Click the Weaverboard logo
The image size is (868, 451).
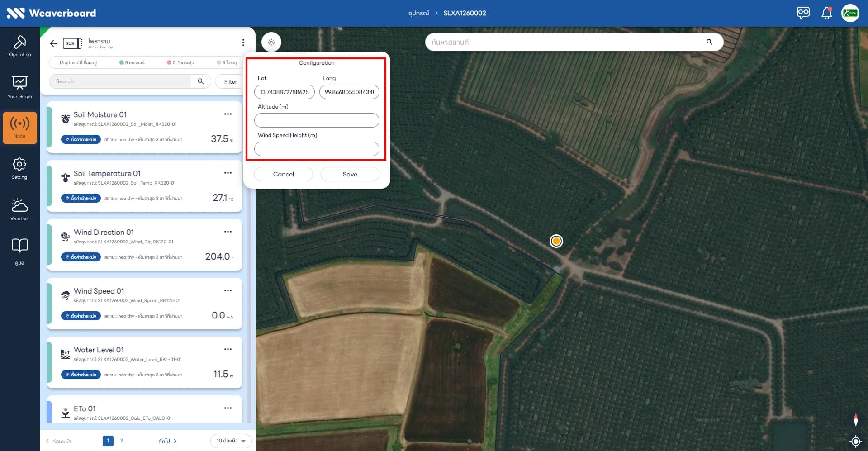pos(51,13)
